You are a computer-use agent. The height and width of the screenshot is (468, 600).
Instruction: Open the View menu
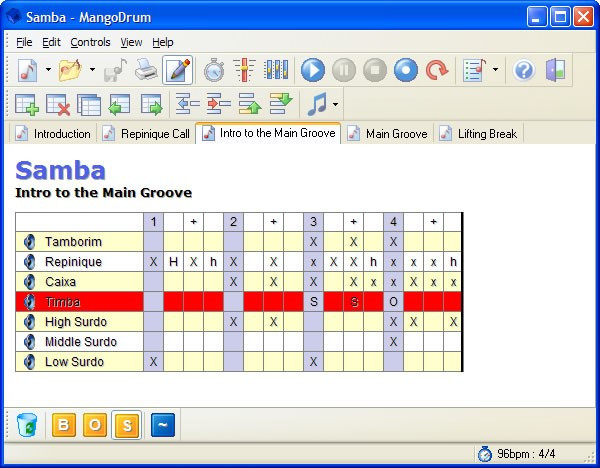click(131, 42)
